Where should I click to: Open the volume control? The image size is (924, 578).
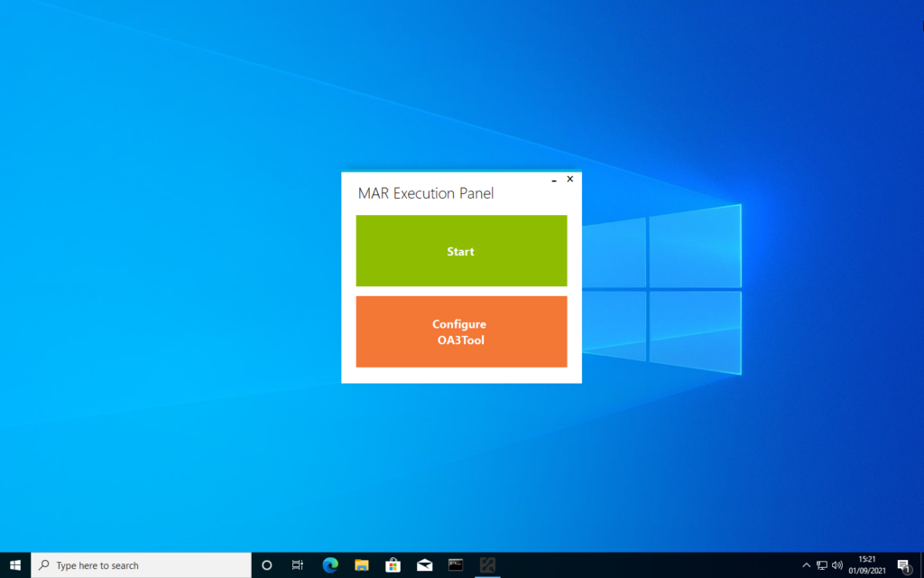(x=836, y=565)
